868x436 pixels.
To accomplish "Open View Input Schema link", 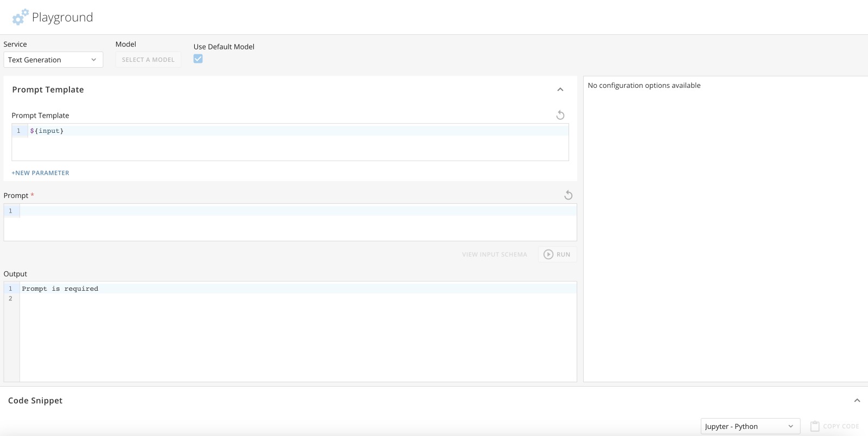I will [x=494, y=254].
